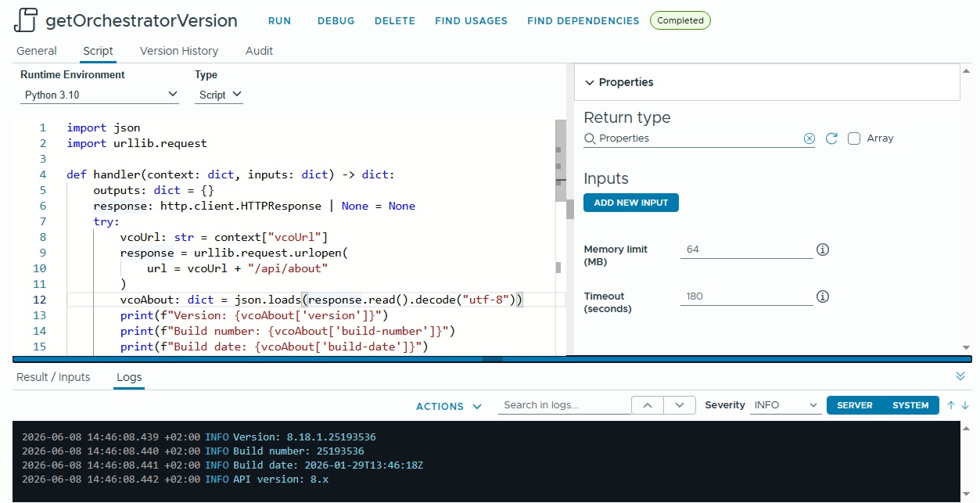Switch to the General tab
This screenshot has height=503, width=980.
37,51
